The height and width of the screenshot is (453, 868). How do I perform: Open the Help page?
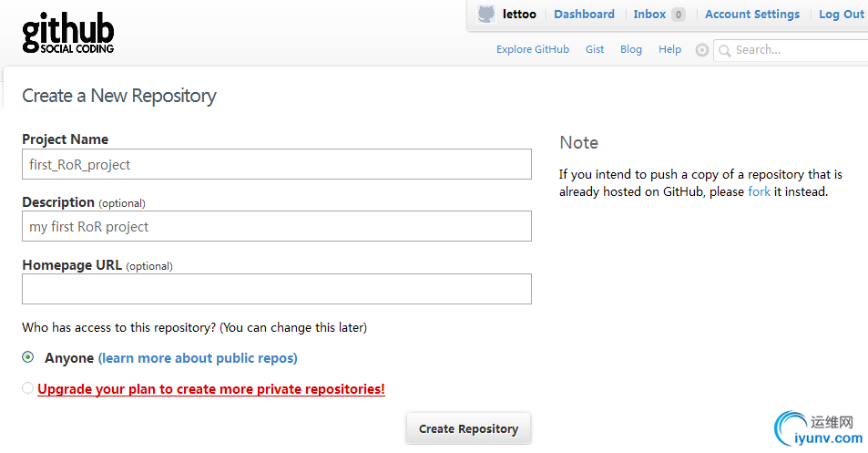pyautogui.click(x=669, y=50)
